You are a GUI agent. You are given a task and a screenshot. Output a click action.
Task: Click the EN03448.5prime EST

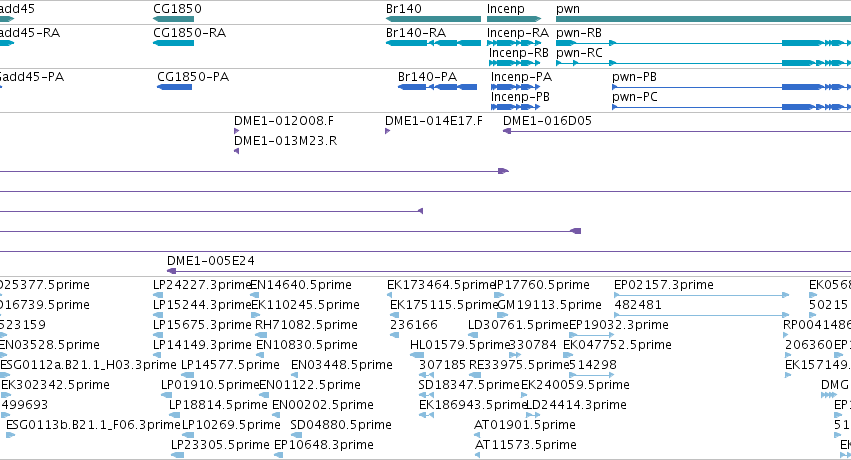tap(295, 375)
